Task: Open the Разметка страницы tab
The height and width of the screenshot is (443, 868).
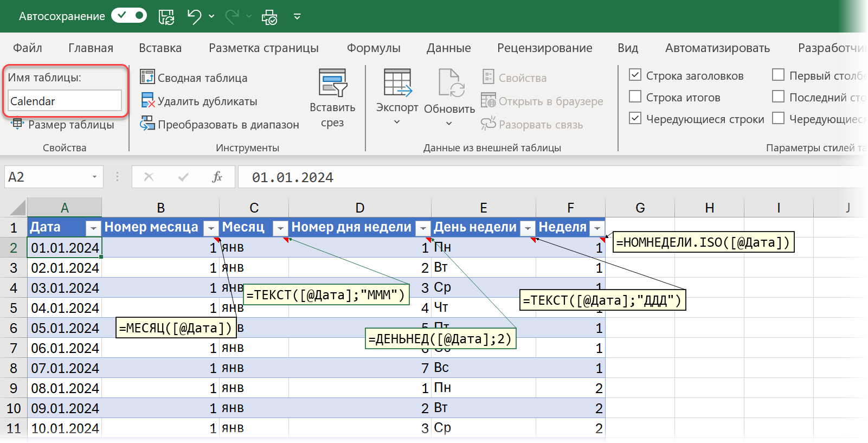Action: (x=263, y=48)
